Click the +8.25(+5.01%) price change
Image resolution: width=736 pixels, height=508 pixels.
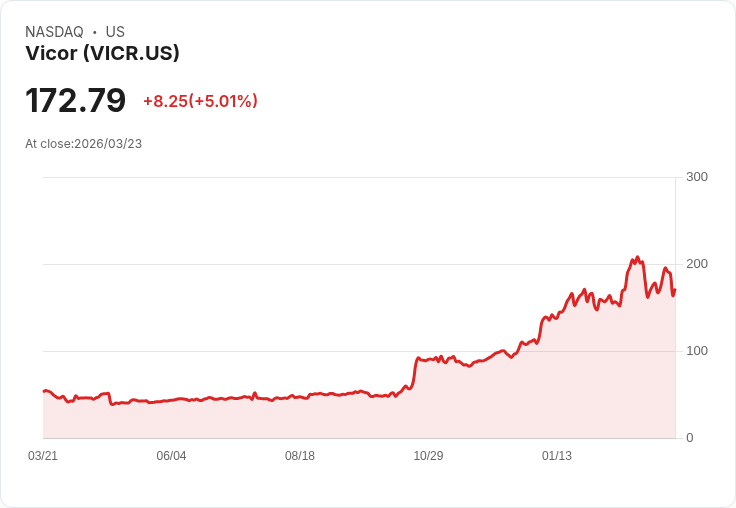(x=200, y=101)
